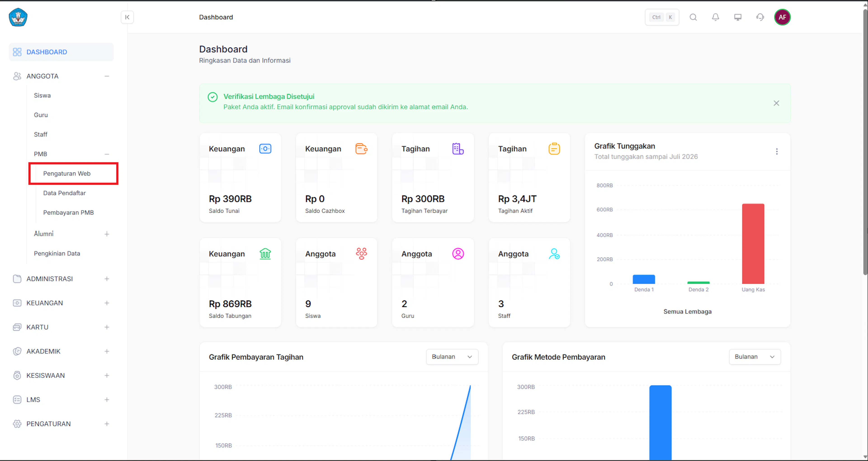Open Pengkinian Data menu item
This screenshot has width=868, height=461.
(x=57, y=253)
